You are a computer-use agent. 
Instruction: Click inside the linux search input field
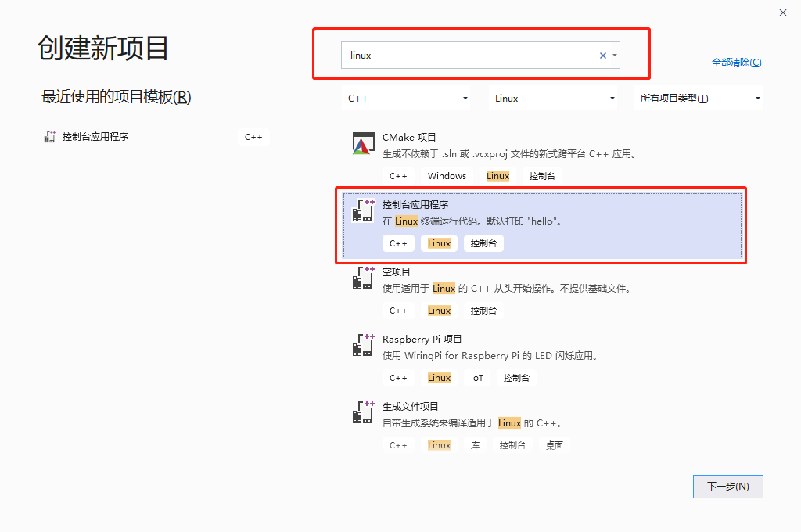469,55
